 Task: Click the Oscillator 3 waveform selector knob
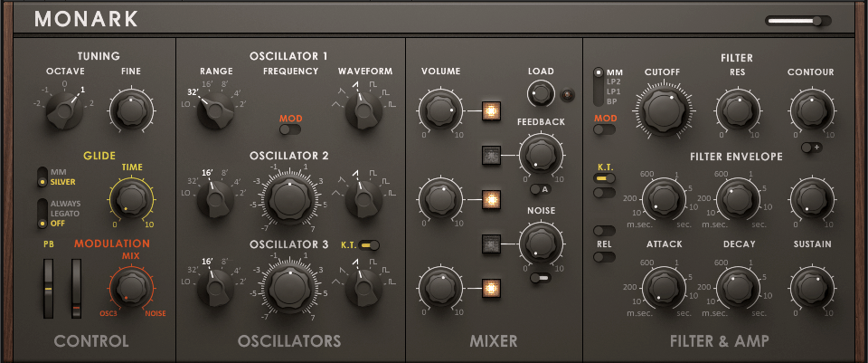pos(363,287)
